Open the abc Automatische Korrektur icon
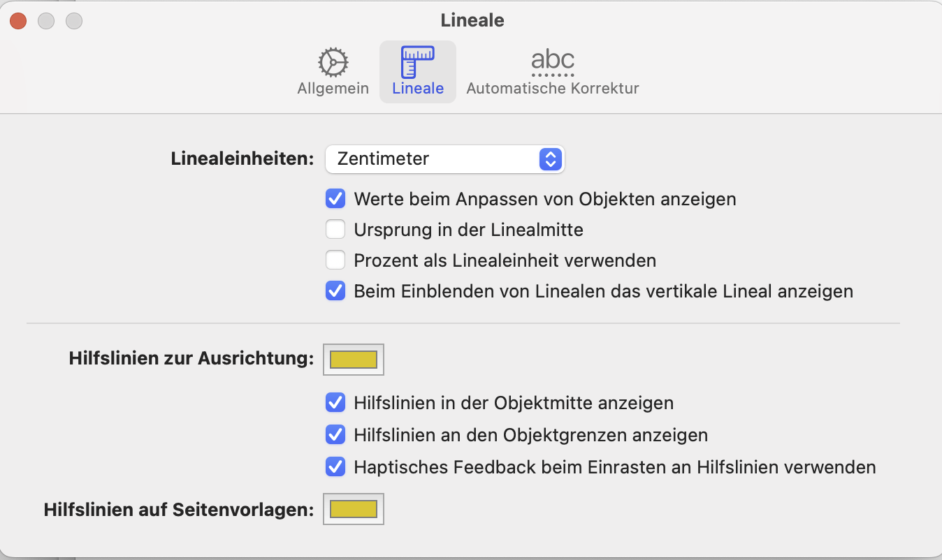This screenshot has height=560, width=942. click(552, 61)
